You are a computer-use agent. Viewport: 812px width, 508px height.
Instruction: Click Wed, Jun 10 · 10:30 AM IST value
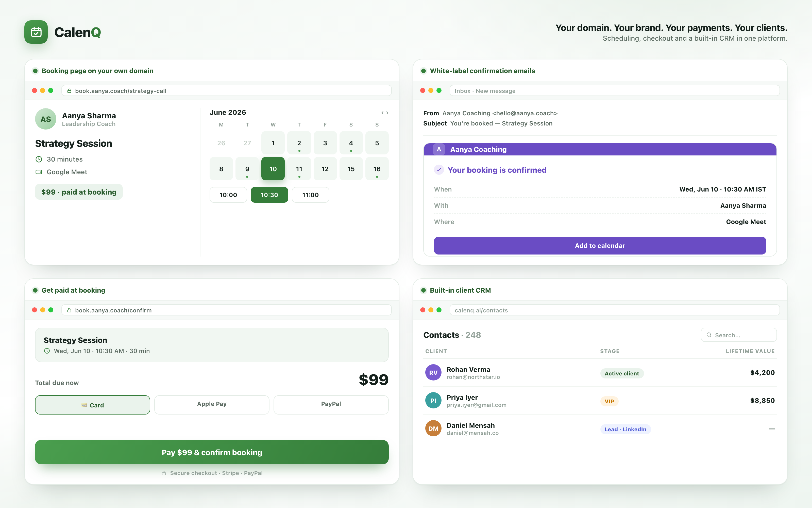722,189
